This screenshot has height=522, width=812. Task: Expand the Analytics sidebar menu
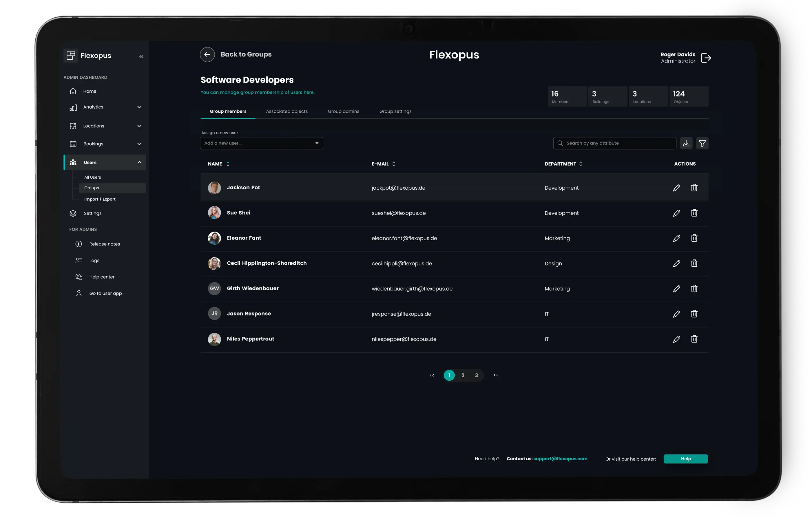[x=139, y=107]
